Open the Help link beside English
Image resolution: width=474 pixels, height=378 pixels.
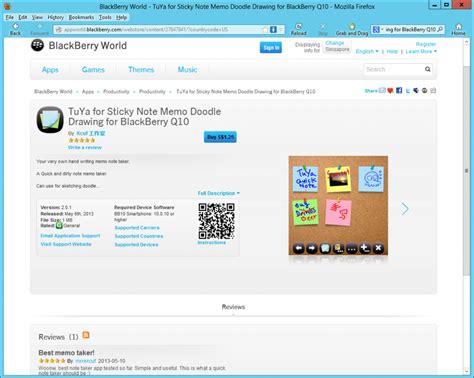392,51
